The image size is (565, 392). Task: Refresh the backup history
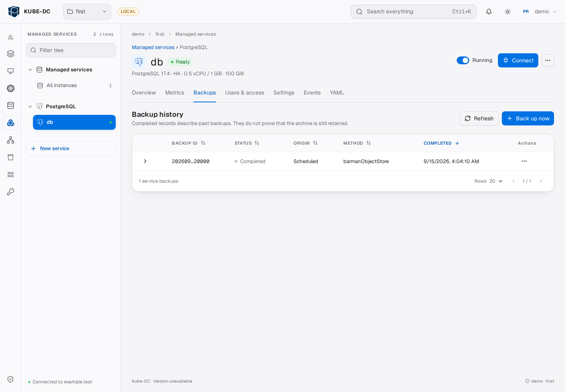[x=479, y=118]
